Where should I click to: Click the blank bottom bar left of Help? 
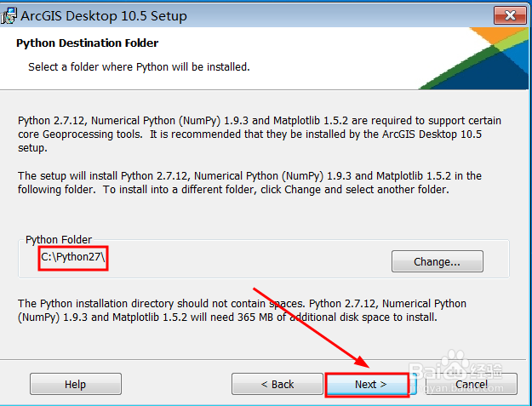(15, 384)
